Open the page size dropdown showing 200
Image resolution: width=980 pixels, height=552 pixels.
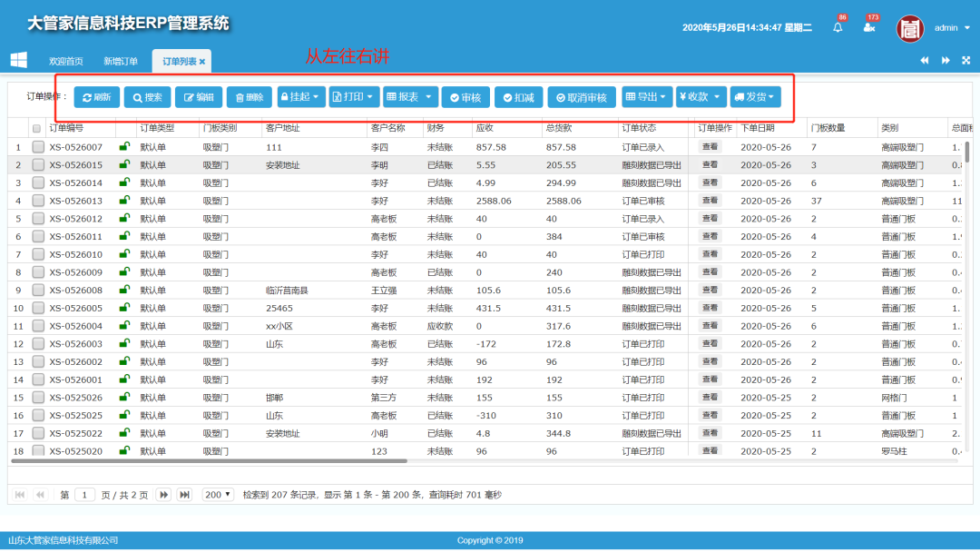[218, 495]
